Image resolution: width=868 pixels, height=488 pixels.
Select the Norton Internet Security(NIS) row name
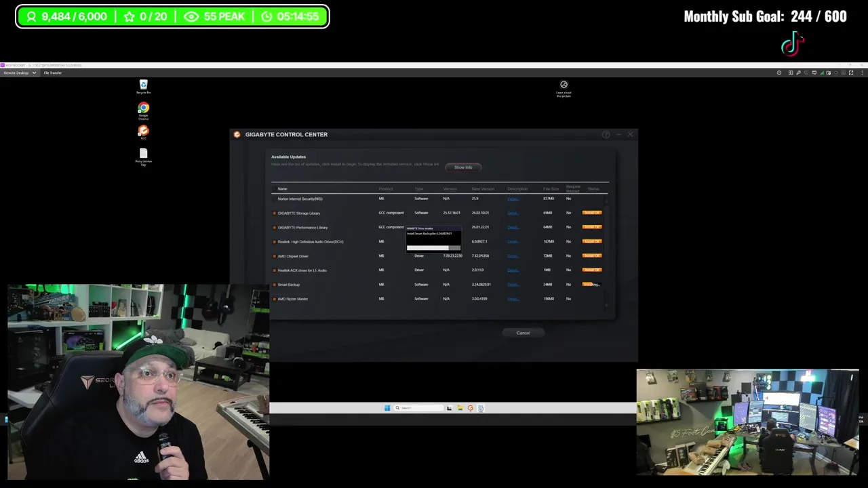300,199
